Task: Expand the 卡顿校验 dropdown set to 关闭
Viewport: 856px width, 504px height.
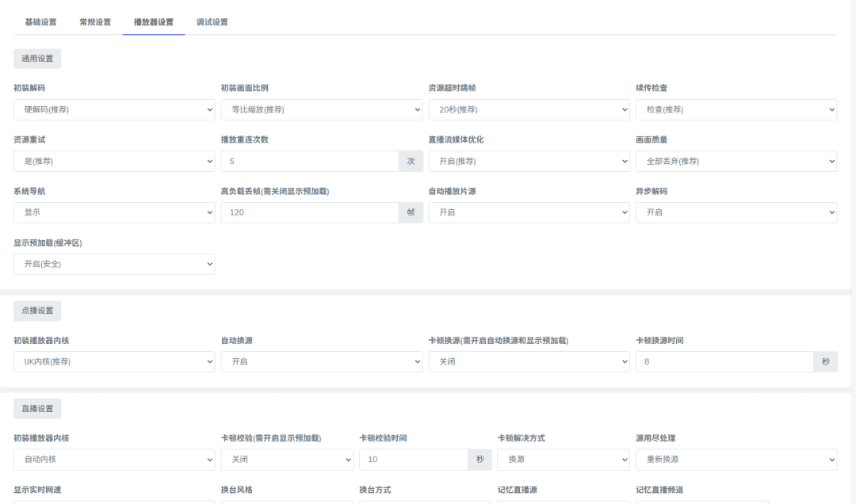Action: (x=287, y=460)
